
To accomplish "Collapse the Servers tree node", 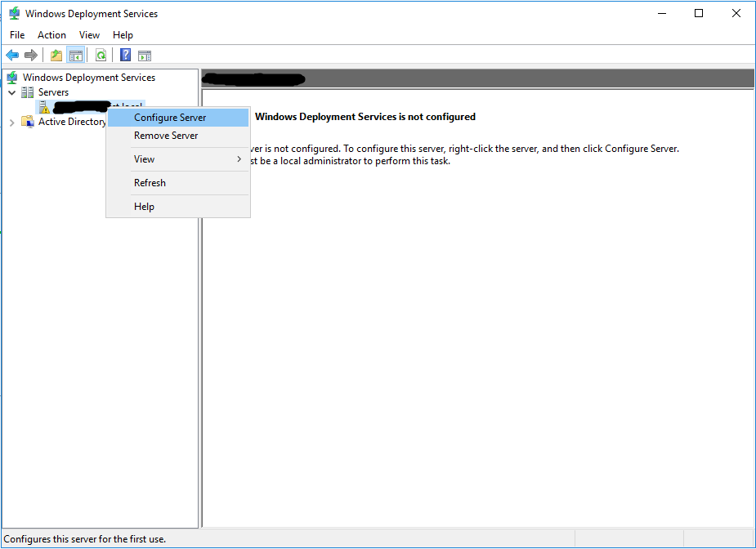I will click(x=12, y=92).
